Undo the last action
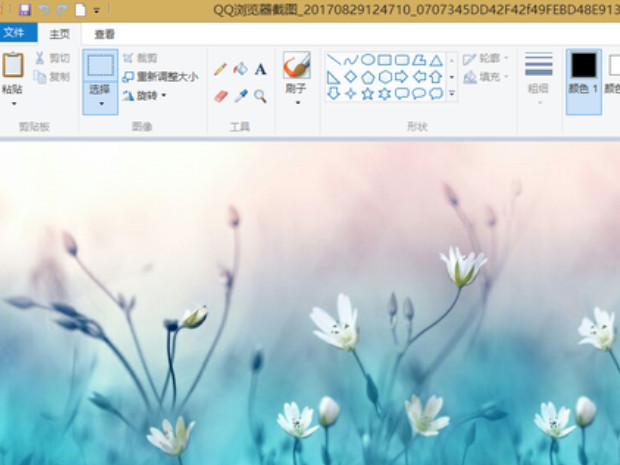The width and height of the screenshot is (620, 465). [43, 10]
